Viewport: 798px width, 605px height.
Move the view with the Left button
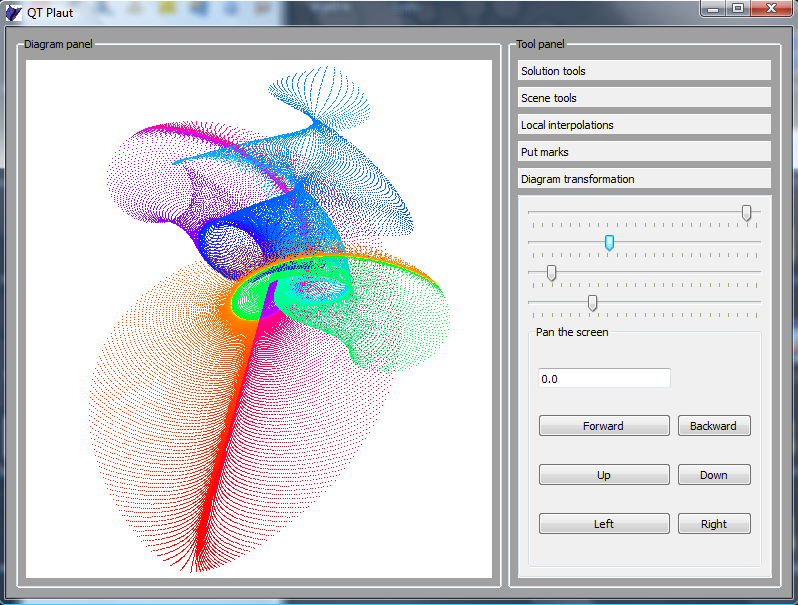click(x=604, y=524)
